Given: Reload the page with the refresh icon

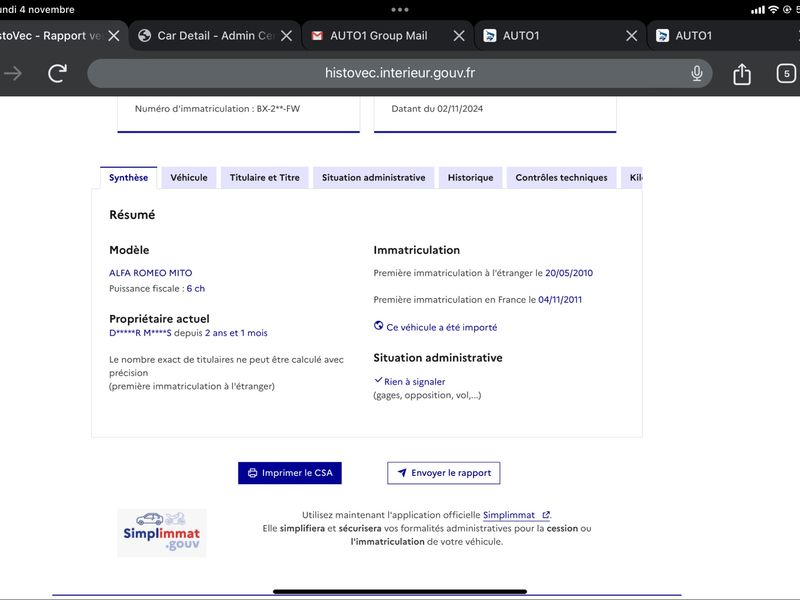Looking at the screenshot, I should [57, 73].
